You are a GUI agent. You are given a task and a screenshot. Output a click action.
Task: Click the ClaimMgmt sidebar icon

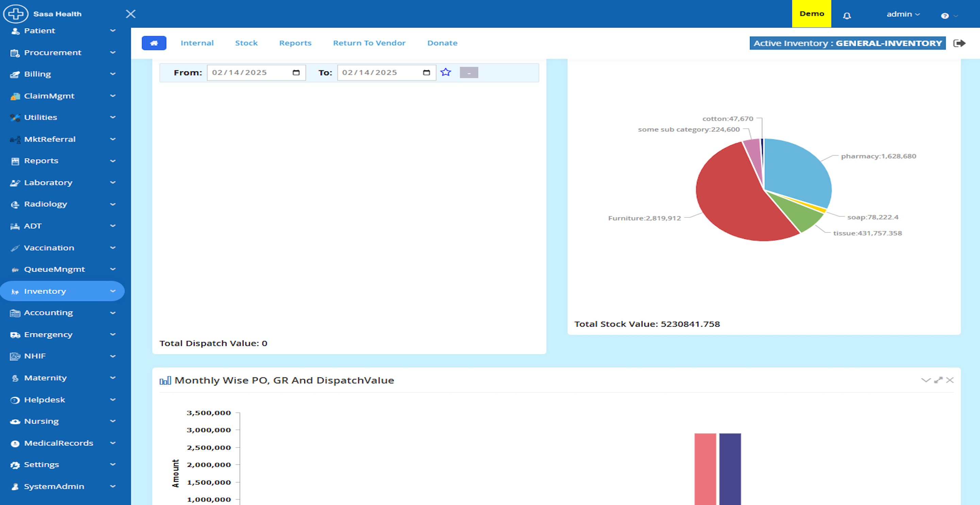15,96
